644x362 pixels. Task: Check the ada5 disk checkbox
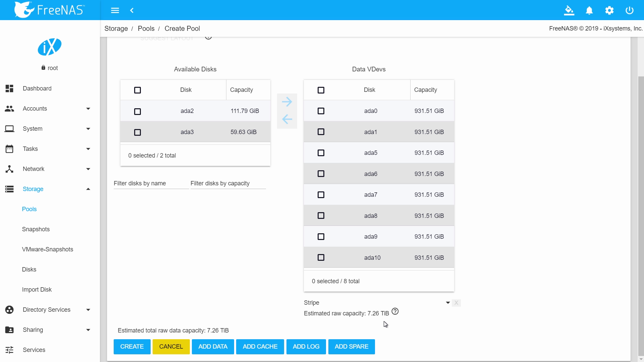tap(321, 153)
